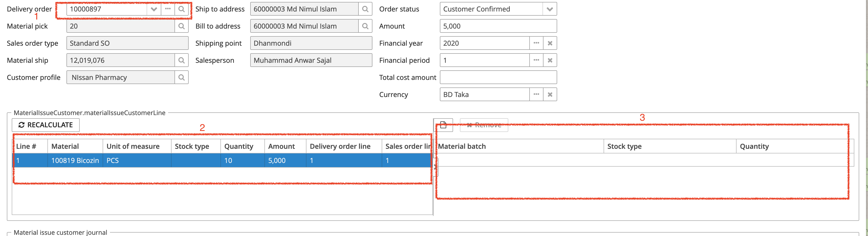Viewport: 868px width, 236px height.
Task: Sort by batch table Stock type header
Action: (x=670, y=146)
